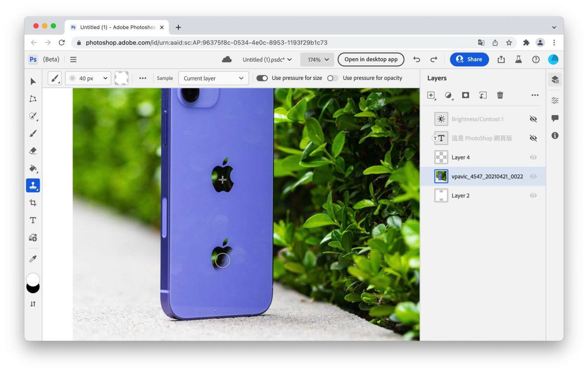Open Layers panel more options
This screenshot has height=373, width=588.
point(535,95)
